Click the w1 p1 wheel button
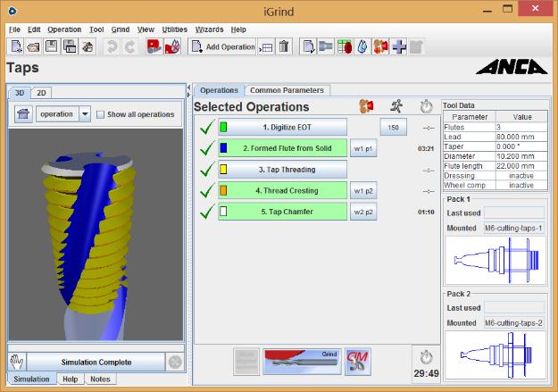The image size is (558, 392). (363, 148)
